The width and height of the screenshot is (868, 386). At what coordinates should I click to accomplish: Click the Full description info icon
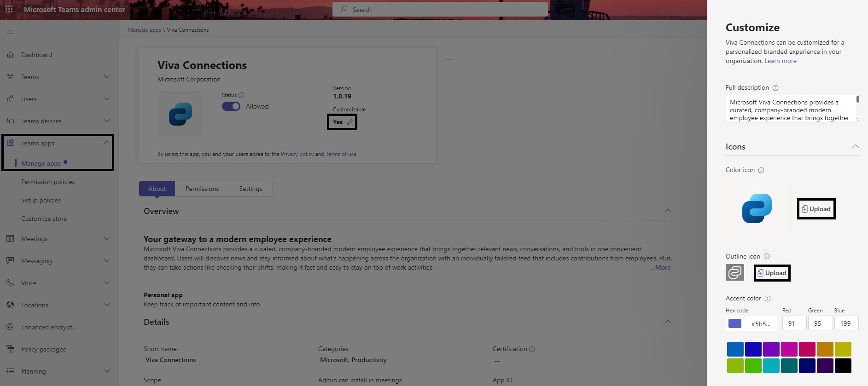pos(775,88)
